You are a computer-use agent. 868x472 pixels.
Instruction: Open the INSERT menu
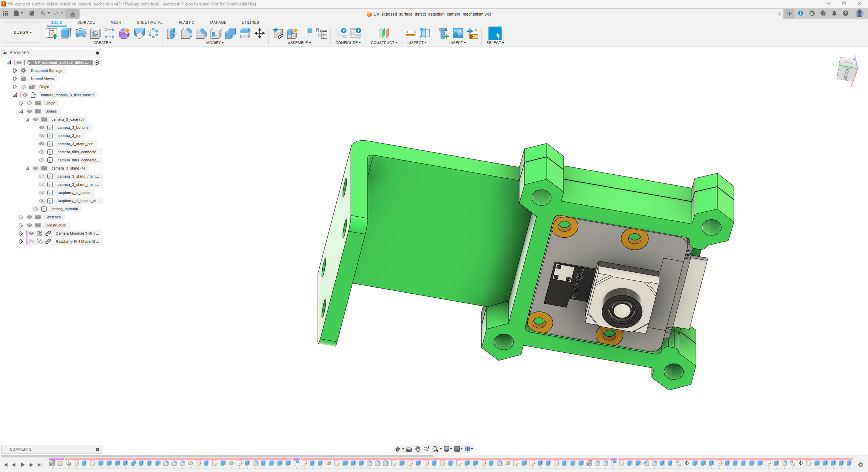458,43
